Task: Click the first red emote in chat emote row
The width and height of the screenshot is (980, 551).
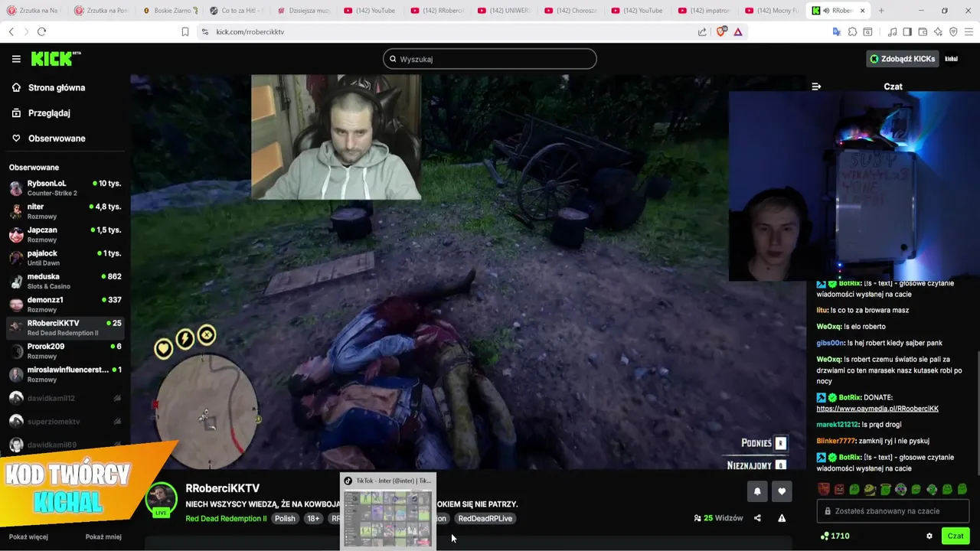Action: tap(824, 489)
